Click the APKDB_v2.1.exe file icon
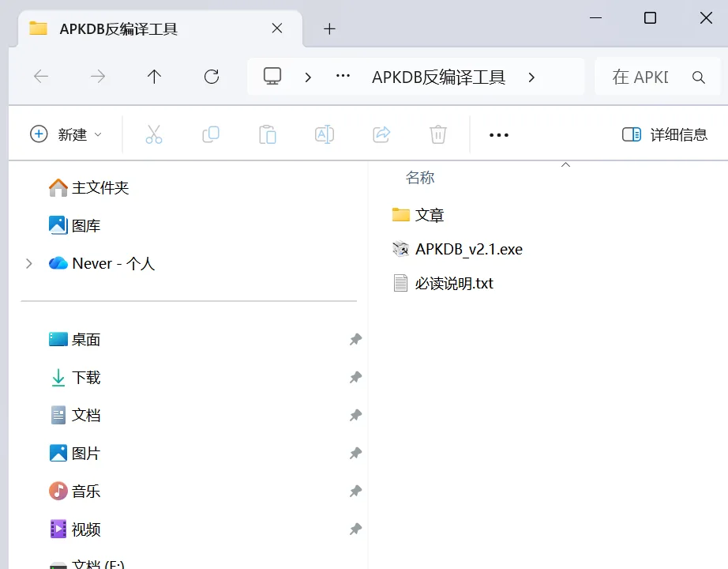The height and width of the screenshot is (569, 728). tap(400, 249)
